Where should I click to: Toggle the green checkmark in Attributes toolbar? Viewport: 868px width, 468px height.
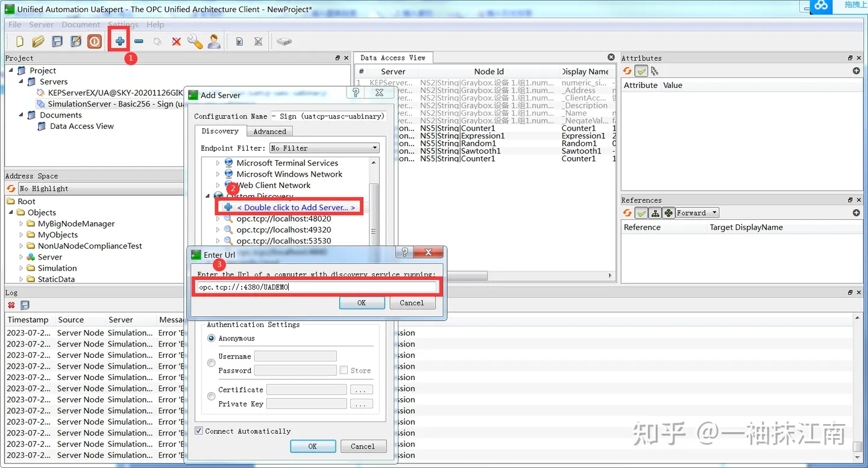[x=641, y=71]
